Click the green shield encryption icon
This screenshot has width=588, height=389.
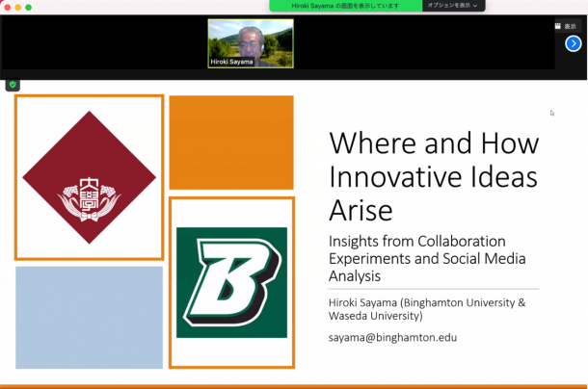(13, 85)
